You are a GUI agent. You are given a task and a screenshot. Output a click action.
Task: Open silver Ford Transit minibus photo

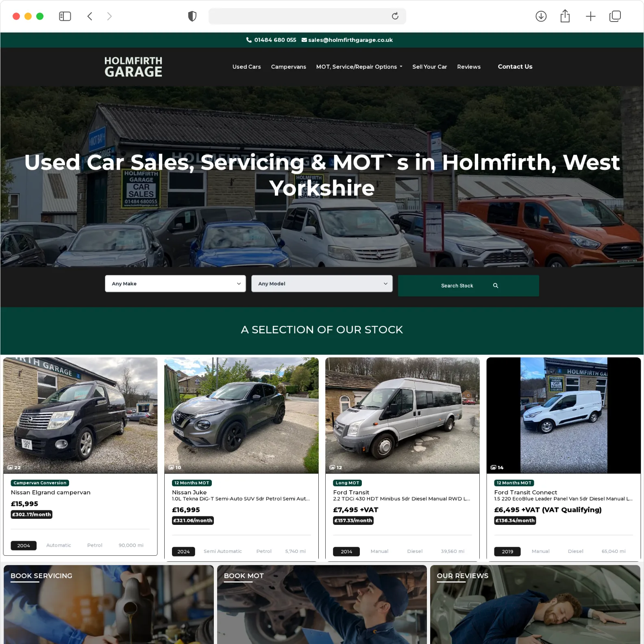pos(402,415)
